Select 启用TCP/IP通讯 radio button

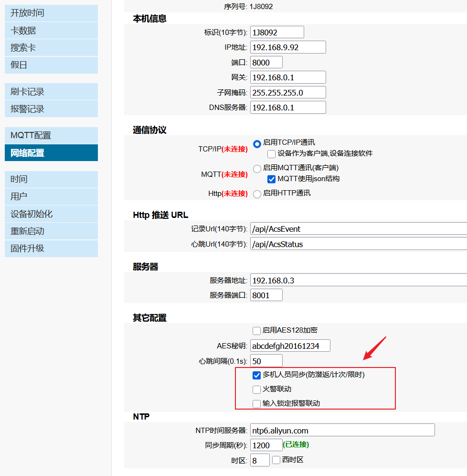(x=257, y=144)
